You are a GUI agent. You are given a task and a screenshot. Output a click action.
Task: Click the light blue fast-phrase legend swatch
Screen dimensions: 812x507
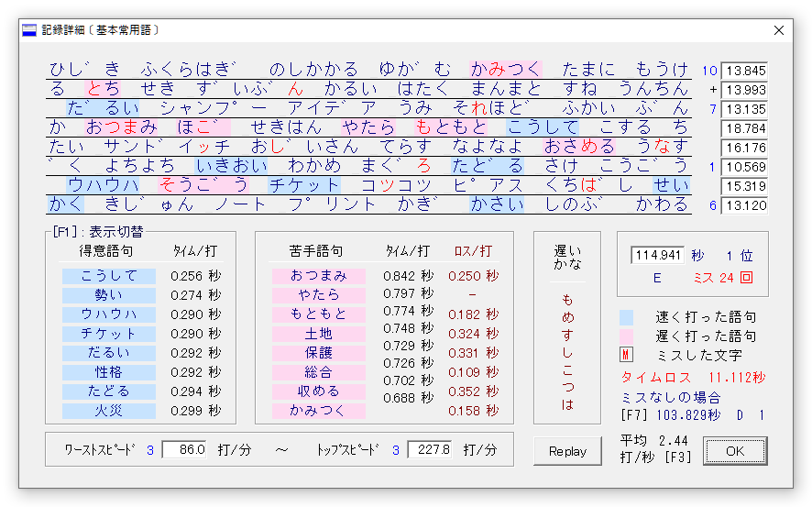tap(626, 317)
